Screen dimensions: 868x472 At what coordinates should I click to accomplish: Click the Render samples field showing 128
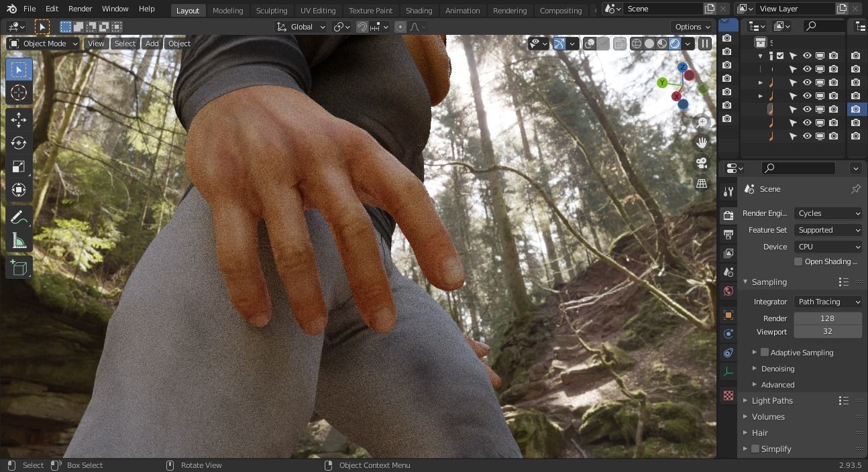828,318
